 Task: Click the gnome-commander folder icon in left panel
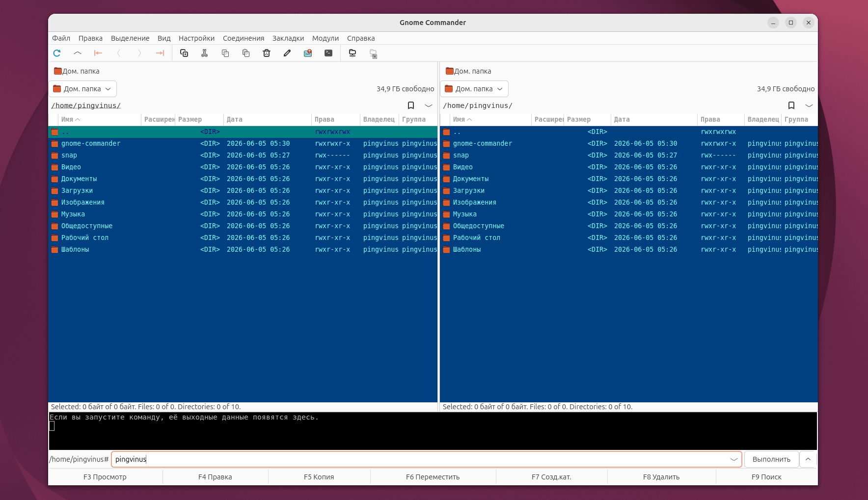click(x=54, y=144)
